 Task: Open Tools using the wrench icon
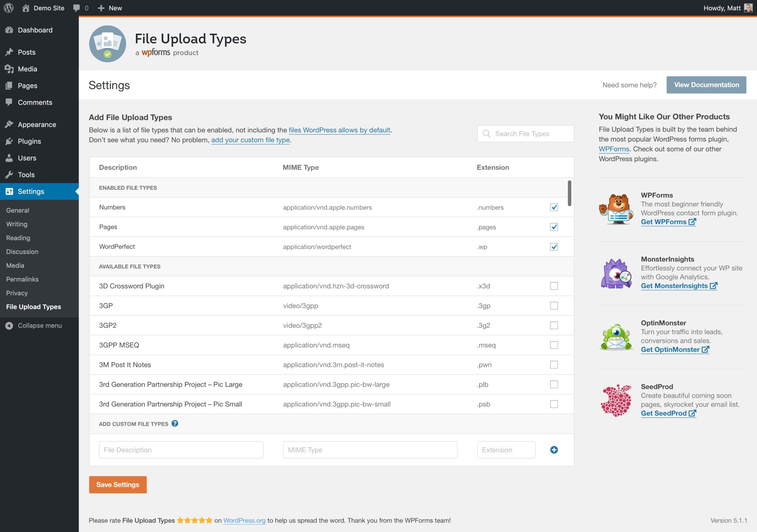click(9, 175)
